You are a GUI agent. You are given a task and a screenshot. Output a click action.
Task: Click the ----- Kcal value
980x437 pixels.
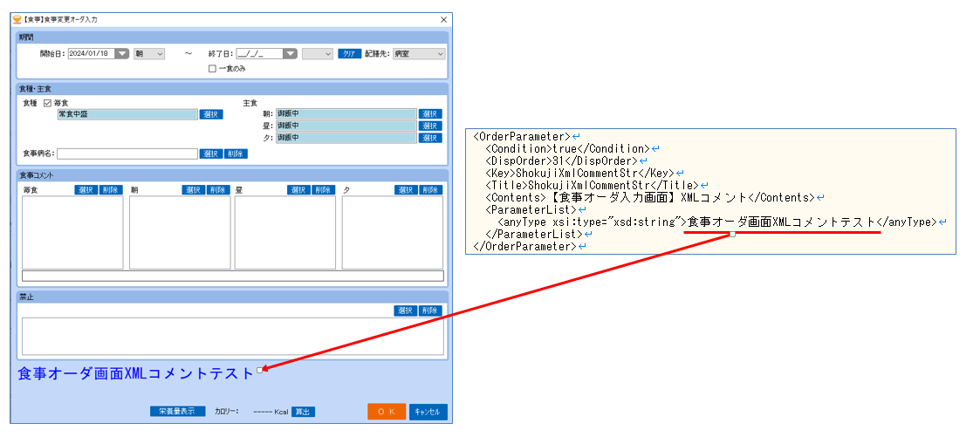pos(271,412)
